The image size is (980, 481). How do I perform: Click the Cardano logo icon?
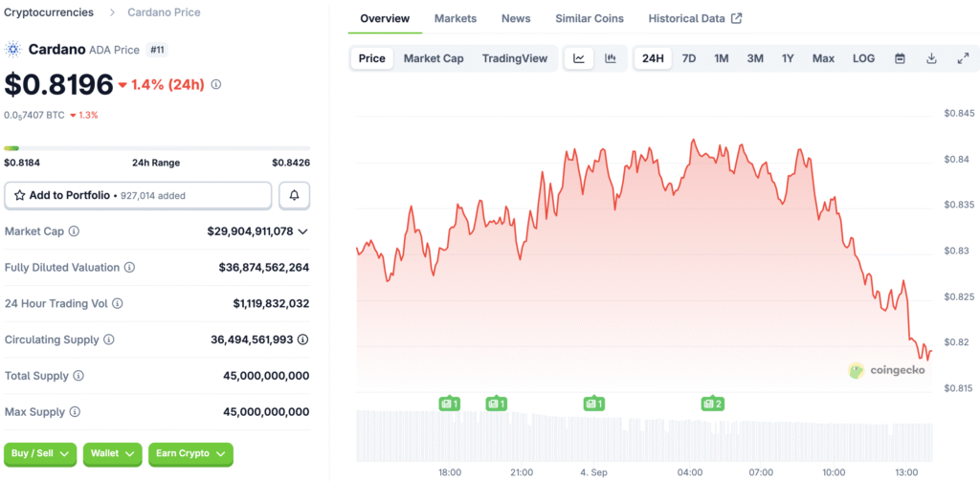pyautogui.click(x=13, y=50)
